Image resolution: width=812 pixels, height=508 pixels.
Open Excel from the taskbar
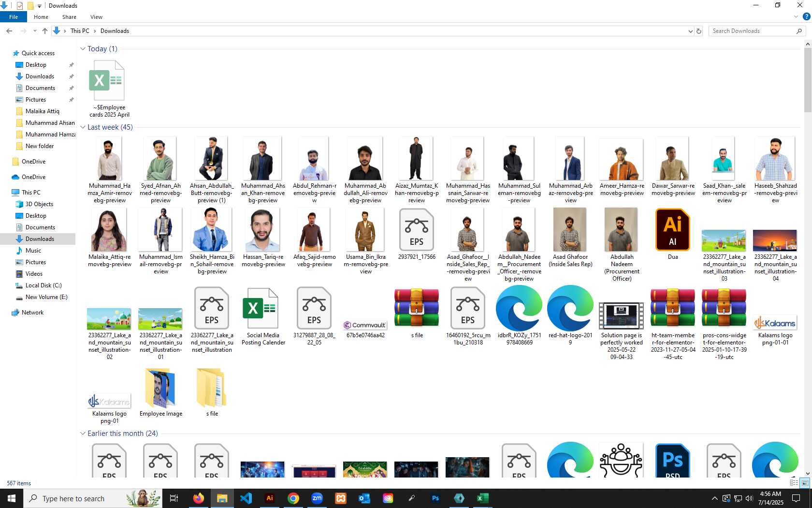pyautogui.click(x=483, y=498)
